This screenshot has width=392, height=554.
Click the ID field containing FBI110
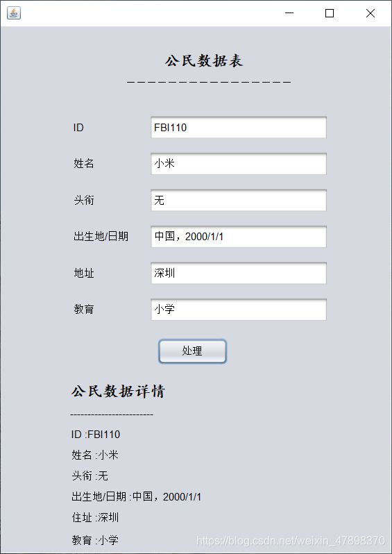(239, 128)
